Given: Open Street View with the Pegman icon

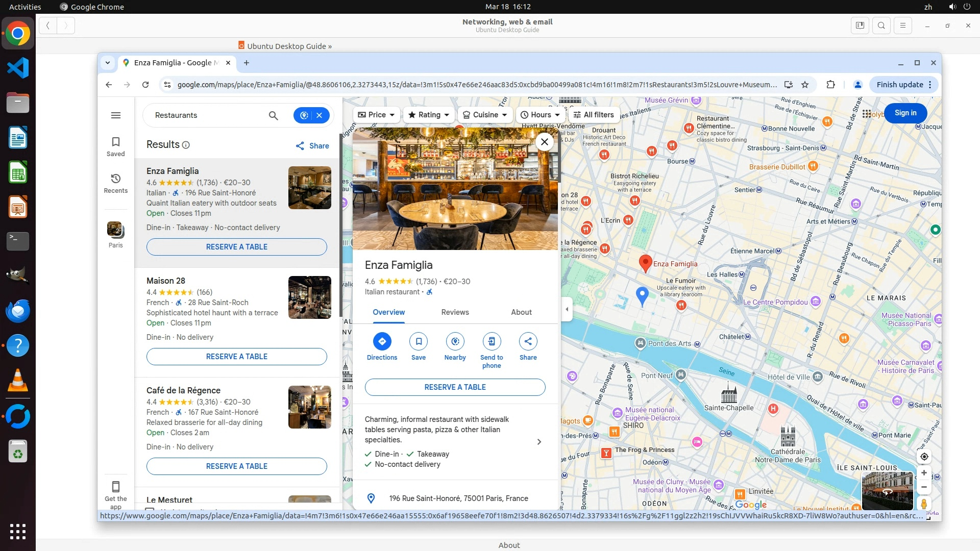Looking at the screenshot, I should tap(924, 504).
